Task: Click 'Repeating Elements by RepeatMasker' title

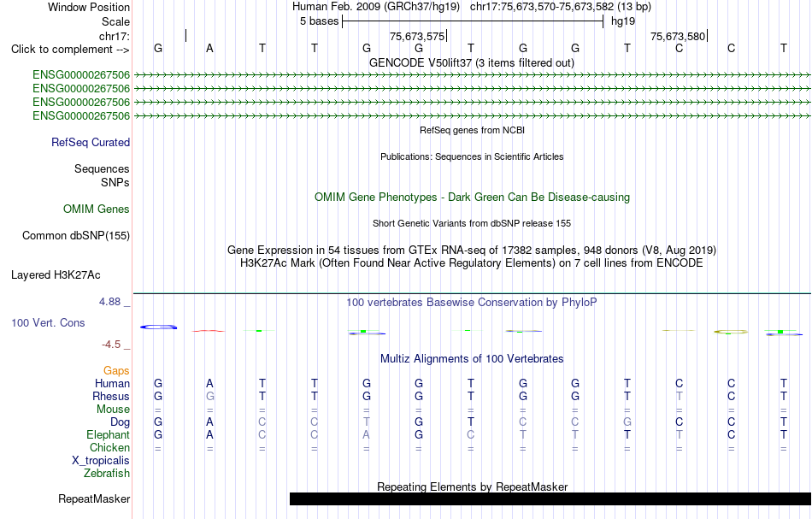Action: [472, 487]
